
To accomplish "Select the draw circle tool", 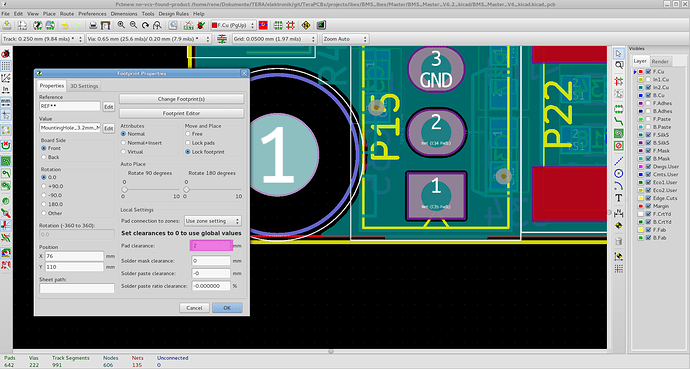I will point(619,173).
